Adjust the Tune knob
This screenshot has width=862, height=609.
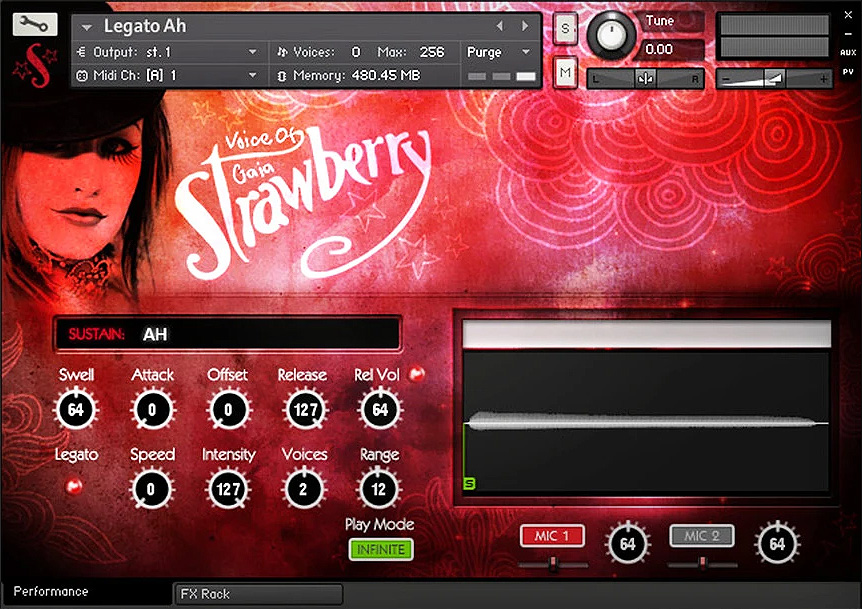point(610,36)
